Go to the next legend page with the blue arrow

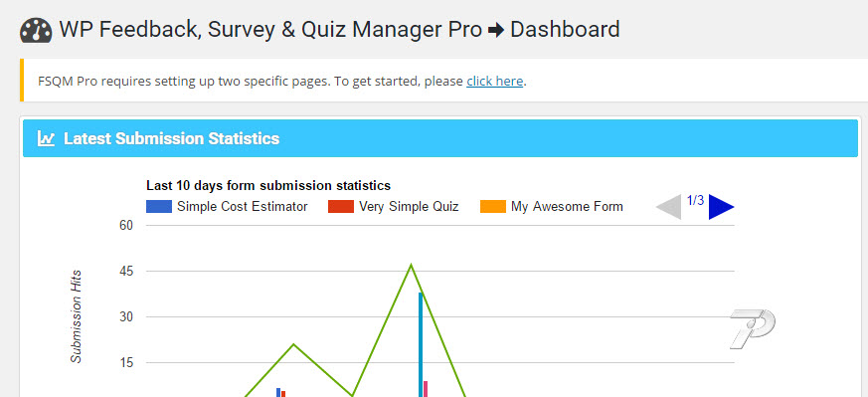721,207
